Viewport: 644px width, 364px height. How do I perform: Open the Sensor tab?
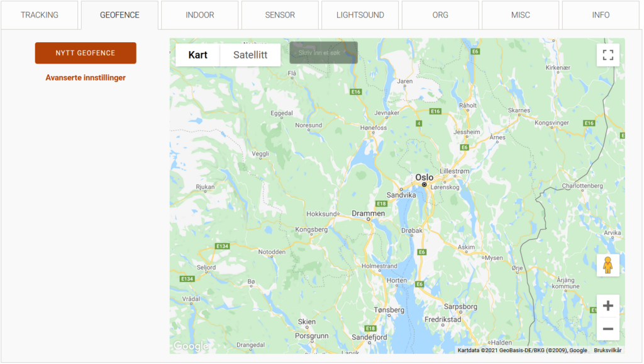pyautogui.click(x=280, y=15)
